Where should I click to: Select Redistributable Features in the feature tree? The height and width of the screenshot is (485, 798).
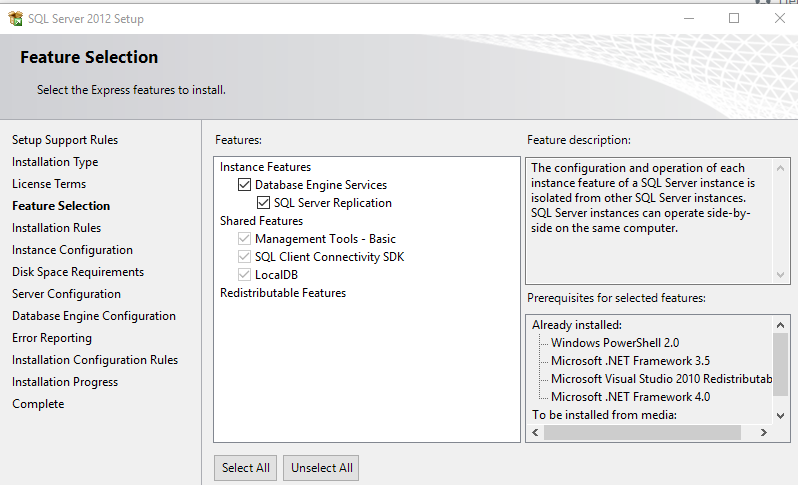tap(282, 293)
